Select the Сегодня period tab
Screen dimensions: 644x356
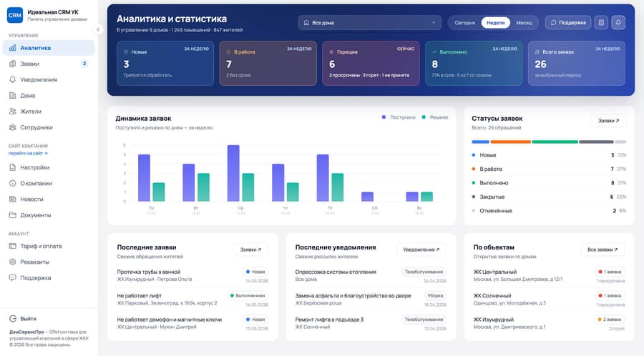(464, 23)
